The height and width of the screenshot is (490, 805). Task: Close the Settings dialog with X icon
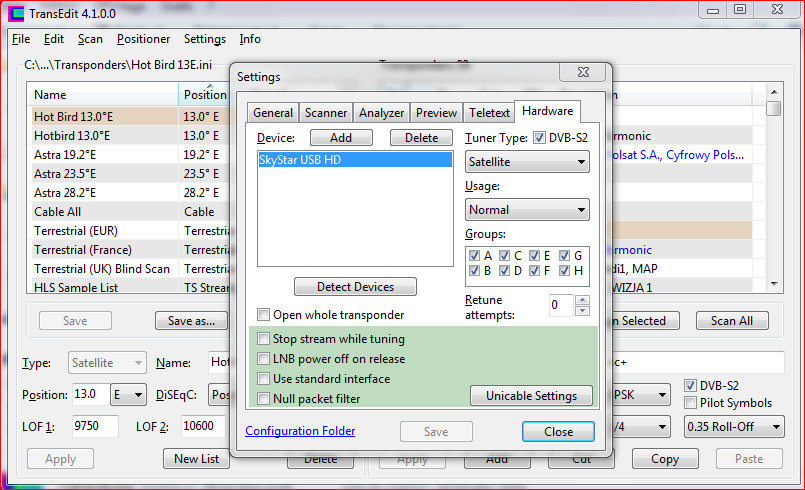tap(582, 73)
